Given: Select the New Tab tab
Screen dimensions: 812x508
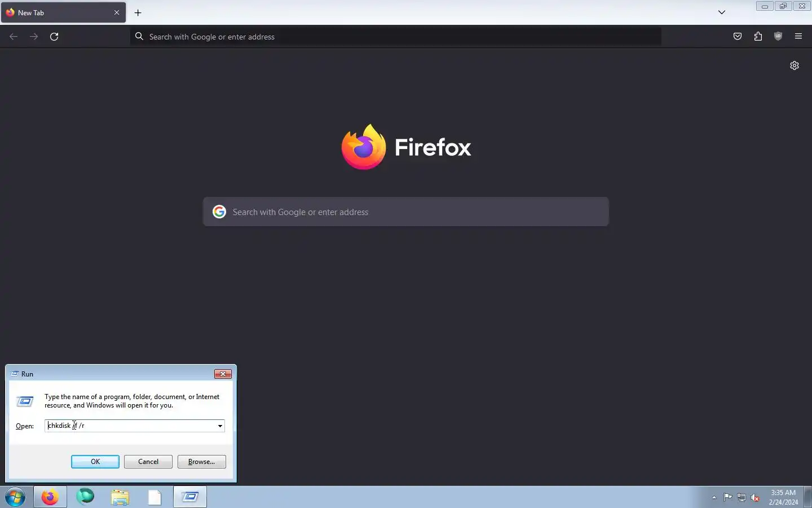Looking at the screenshot, I should (x=63, y=12).
